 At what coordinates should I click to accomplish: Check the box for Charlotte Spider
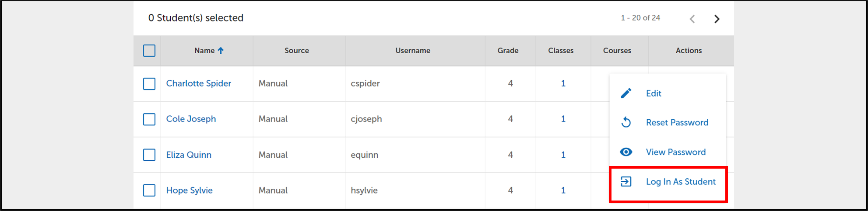[149, 83]
